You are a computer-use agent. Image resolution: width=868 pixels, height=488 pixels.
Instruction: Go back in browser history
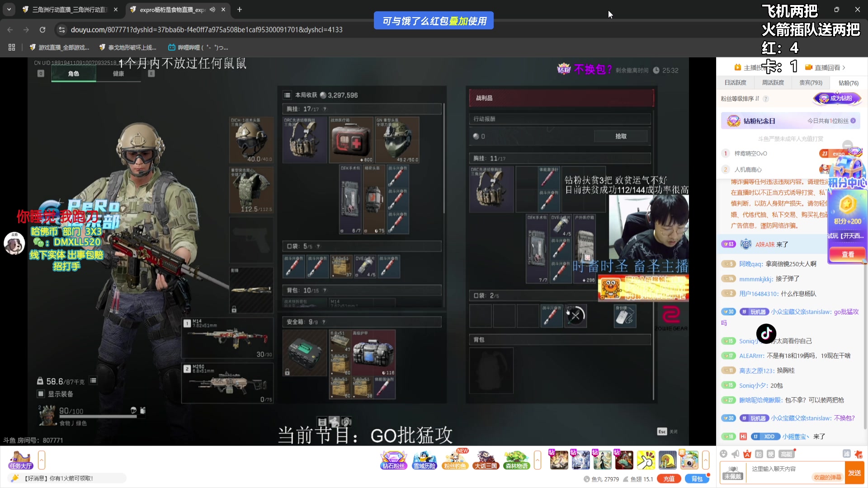[x=10, y=30]
